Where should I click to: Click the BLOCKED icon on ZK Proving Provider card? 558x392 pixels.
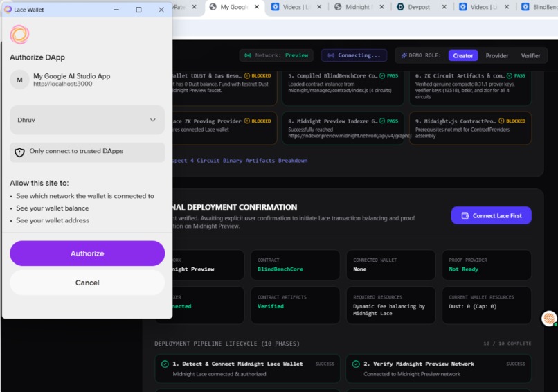coord(247,121)
